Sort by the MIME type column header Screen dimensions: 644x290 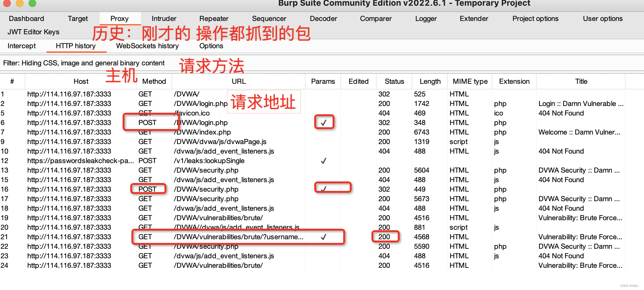click(470, 82)
